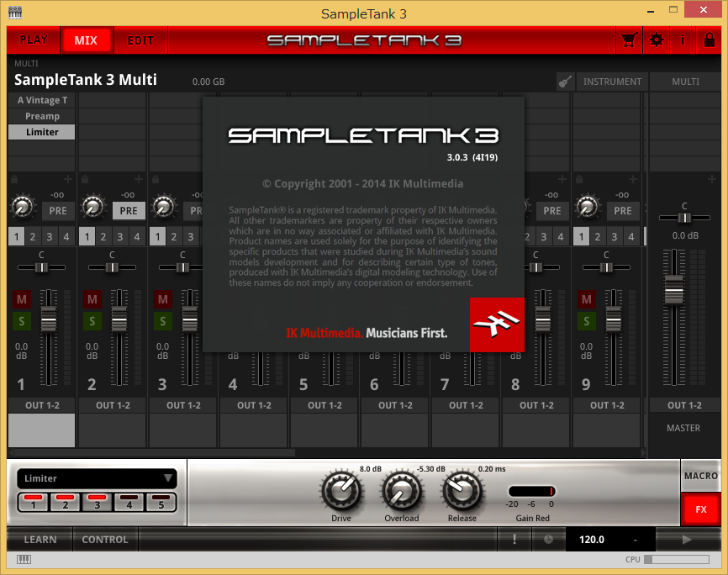Click the padlock icon in top bar
The height and width of the screenshot is (575, 728).
[709, 40]
